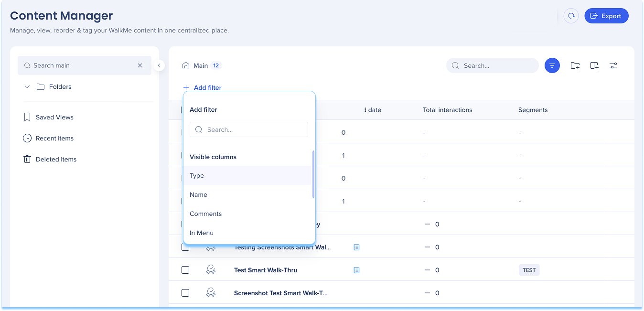Click the blue filter icon button
644x311 pixels.
click(552, 65)
